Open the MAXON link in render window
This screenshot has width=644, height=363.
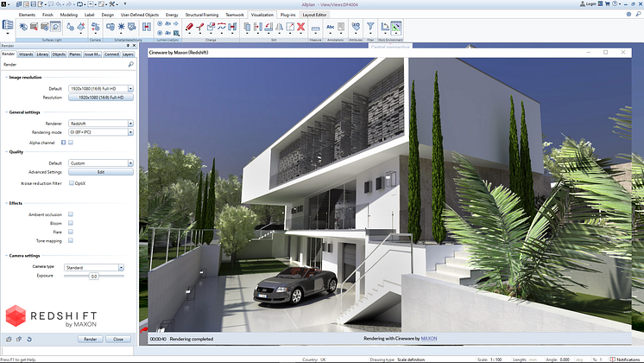tap(429, 338)
